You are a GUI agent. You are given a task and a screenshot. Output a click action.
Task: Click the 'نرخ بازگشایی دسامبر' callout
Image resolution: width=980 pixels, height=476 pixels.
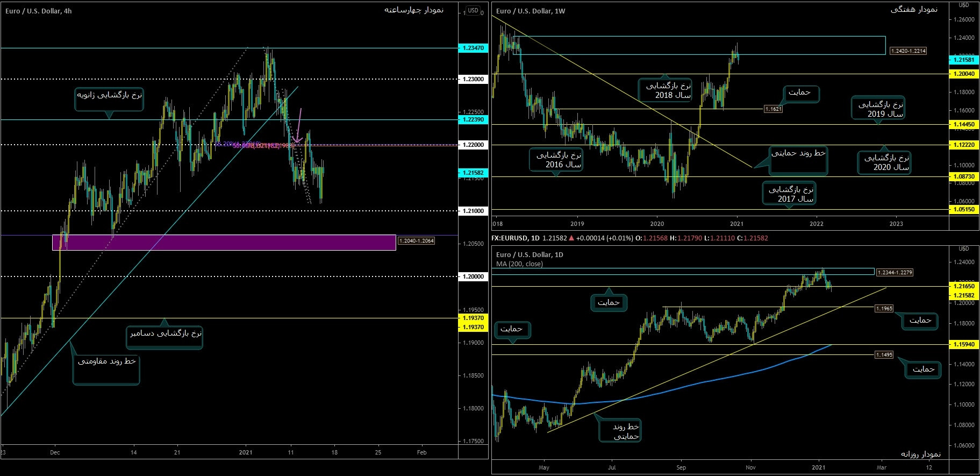click(x=165, y=337)
